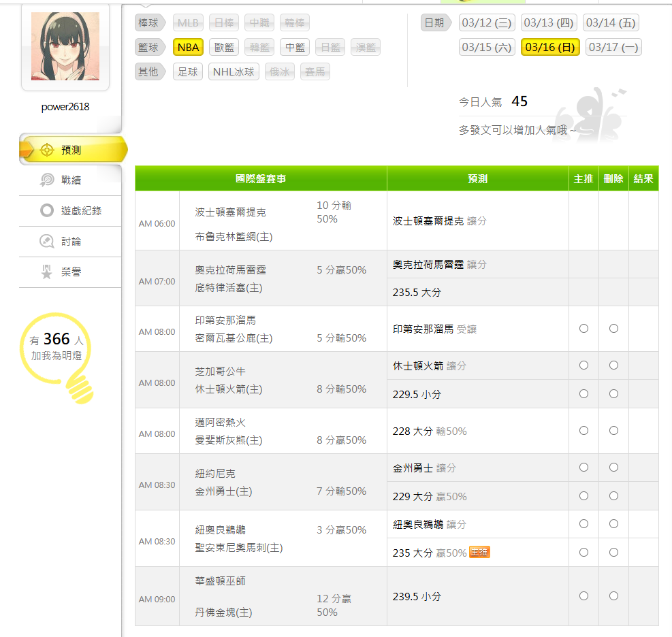
Task: Choose date 03/13 (四)
Action: 549,22
